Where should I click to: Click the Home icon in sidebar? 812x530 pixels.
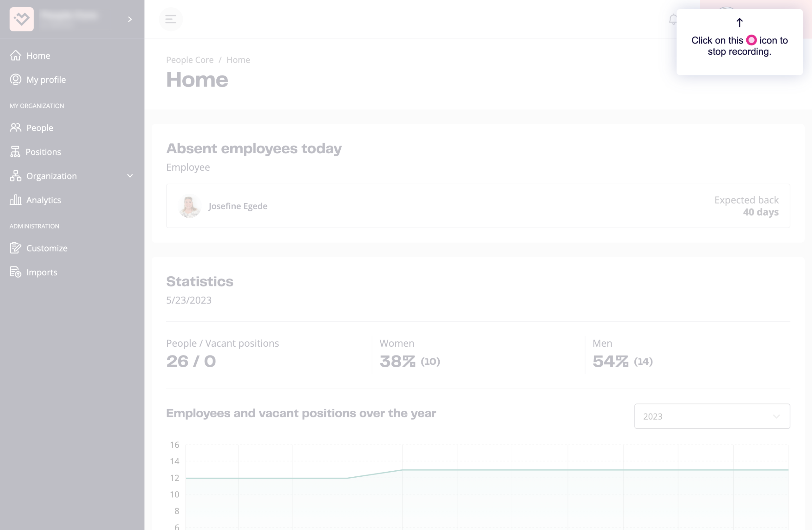15,55
